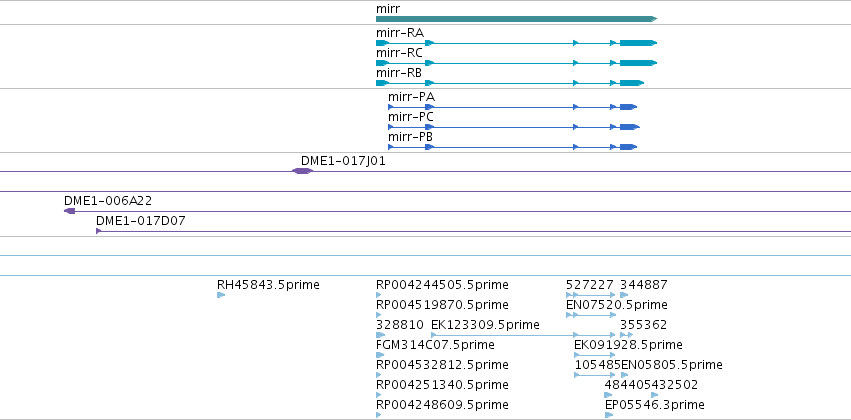The height and width of the screenshot is (420, 851).
Task: Select RP004244505.5prime label
Action: pos(442,285)
